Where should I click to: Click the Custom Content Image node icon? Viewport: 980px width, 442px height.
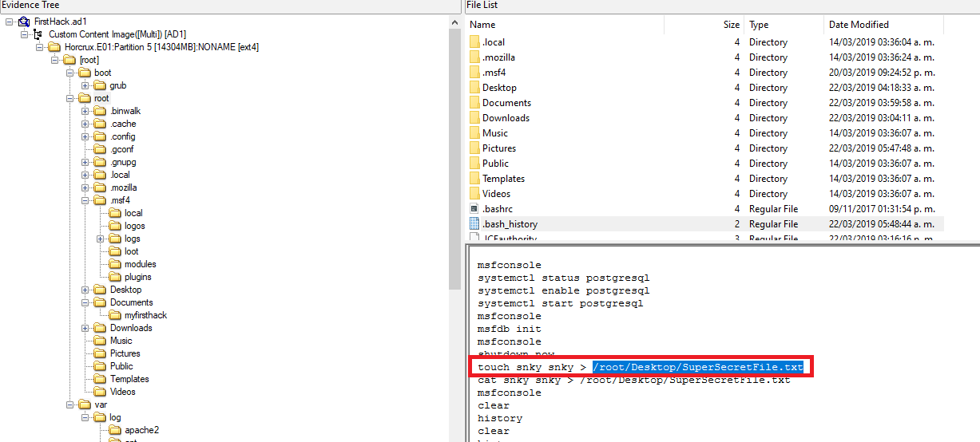(x=38, y=34)
